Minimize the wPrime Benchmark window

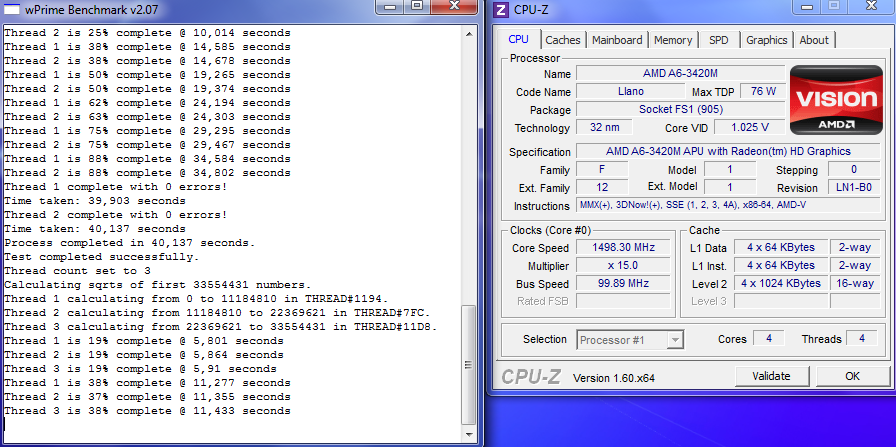click(389, 6)
